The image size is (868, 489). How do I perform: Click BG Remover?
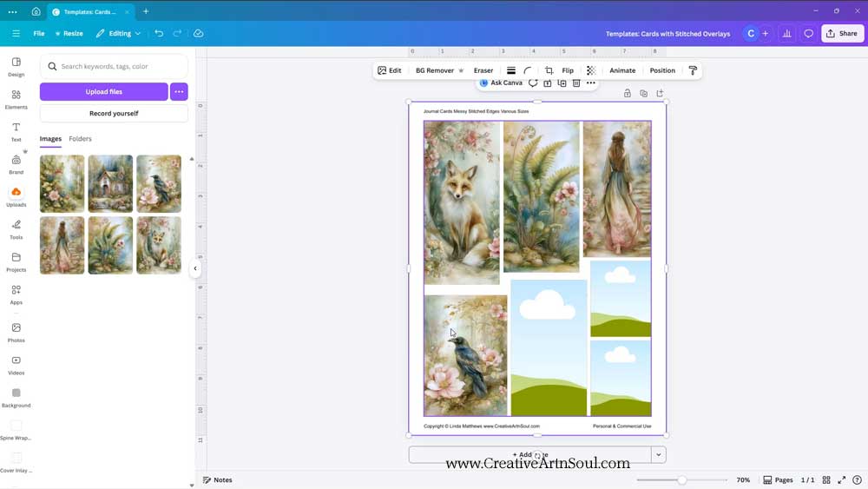point(439,70)
